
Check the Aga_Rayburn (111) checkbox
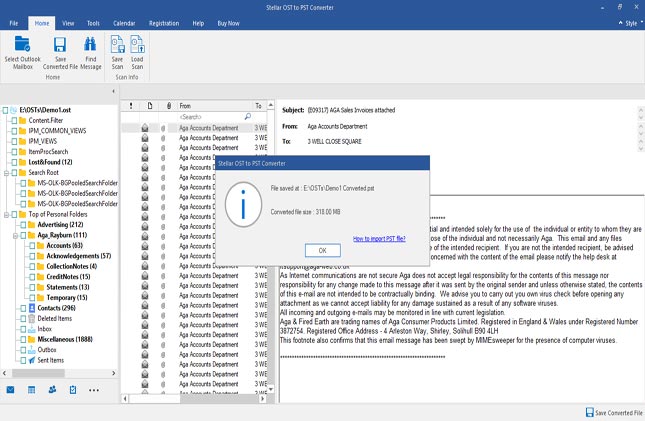coord(23,235)
